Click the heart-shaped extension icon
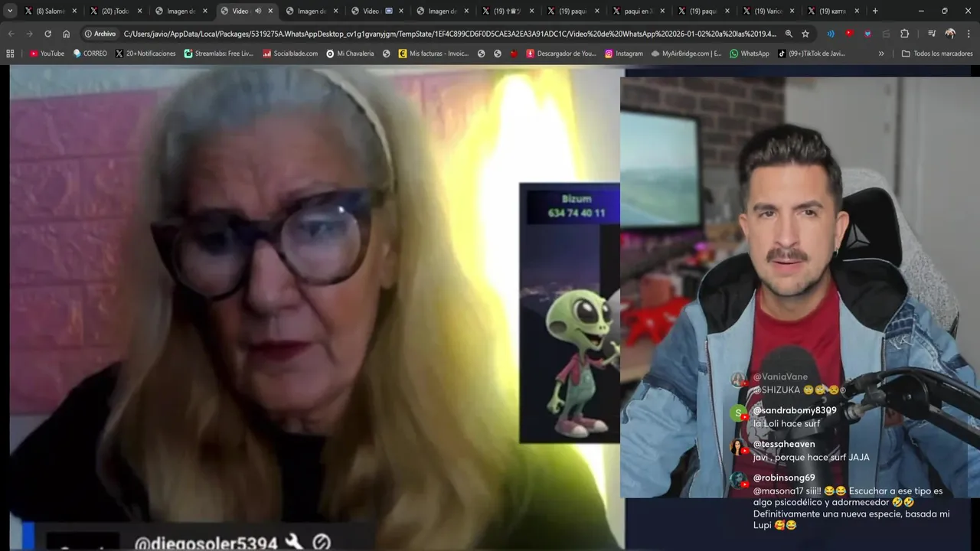Image resolution: width=980 pixels, height=551 pixels. (x=867, y=34)
